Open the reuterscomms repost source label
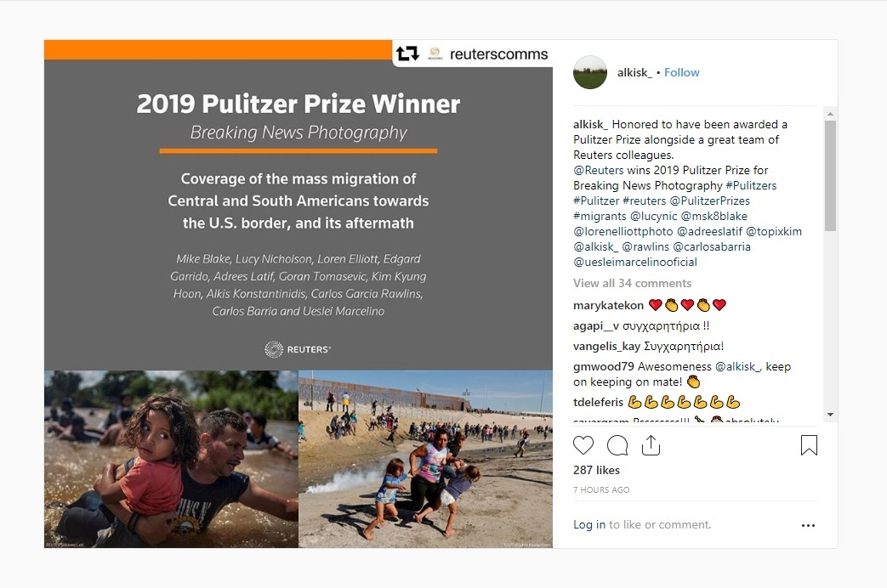This screenshot has height=588, width=887. click(x=499, y=54)
